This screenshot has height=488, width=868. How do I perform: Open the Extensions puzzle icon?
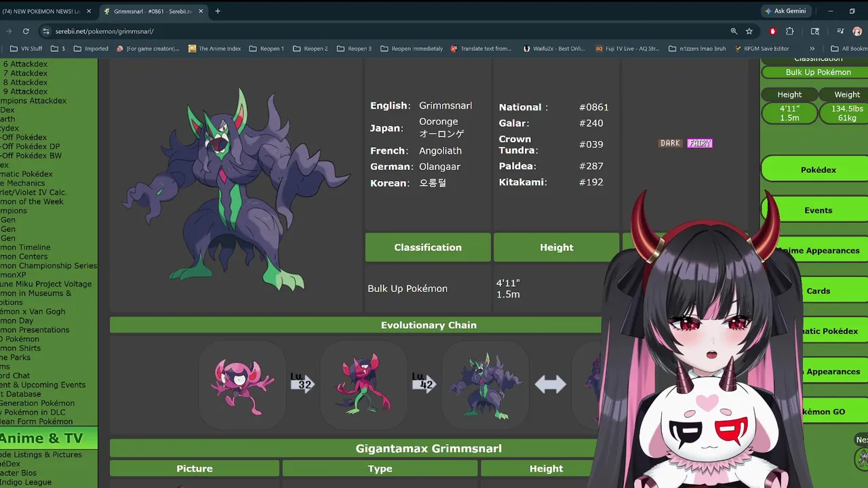tap(790, 31)
